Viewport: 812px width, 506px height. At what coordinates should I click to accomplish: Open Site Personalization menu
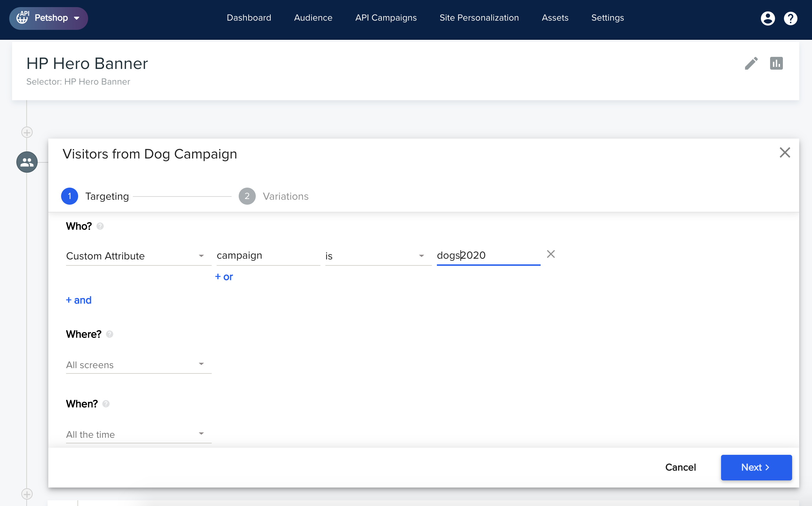tap(479, 18)
